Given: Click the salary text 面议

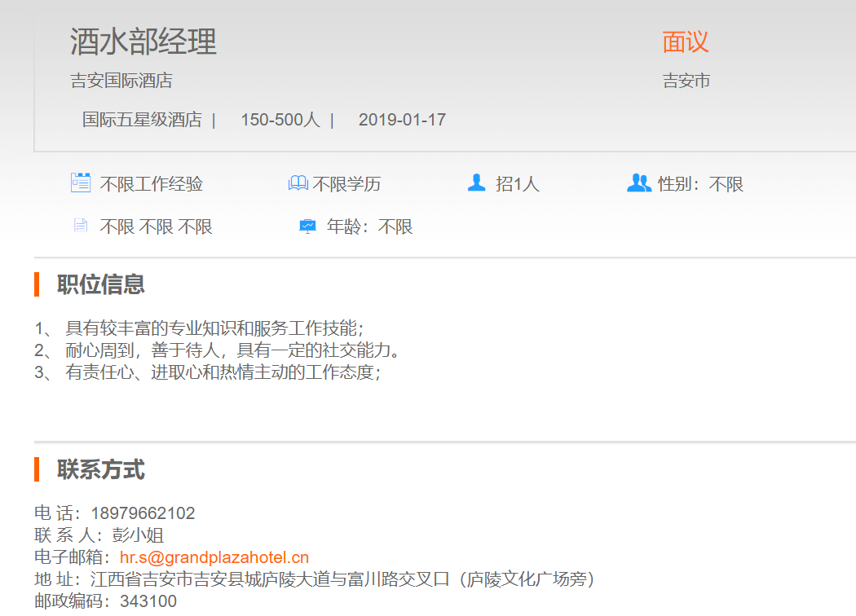Looking at the screenshot, I should [686, 42].
